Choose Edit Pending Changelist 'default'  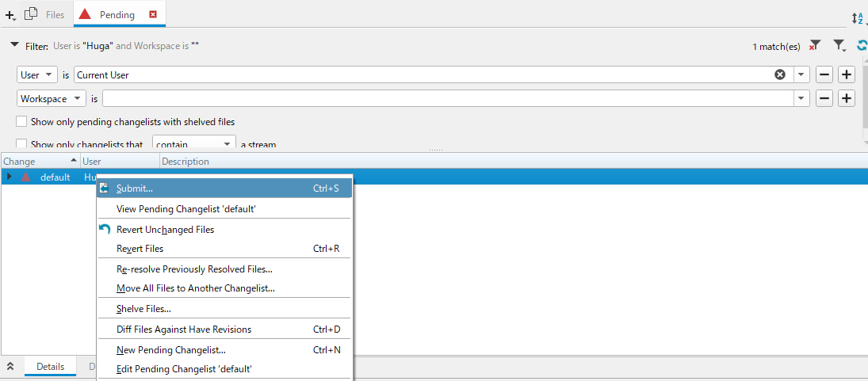[x=225, y=369]
